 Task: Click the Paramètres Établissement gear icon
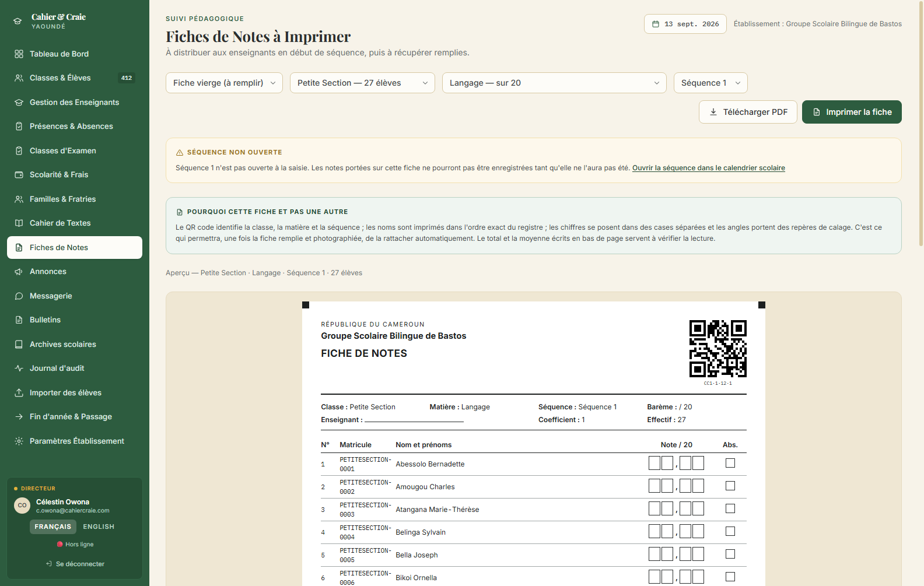point(19,441)
